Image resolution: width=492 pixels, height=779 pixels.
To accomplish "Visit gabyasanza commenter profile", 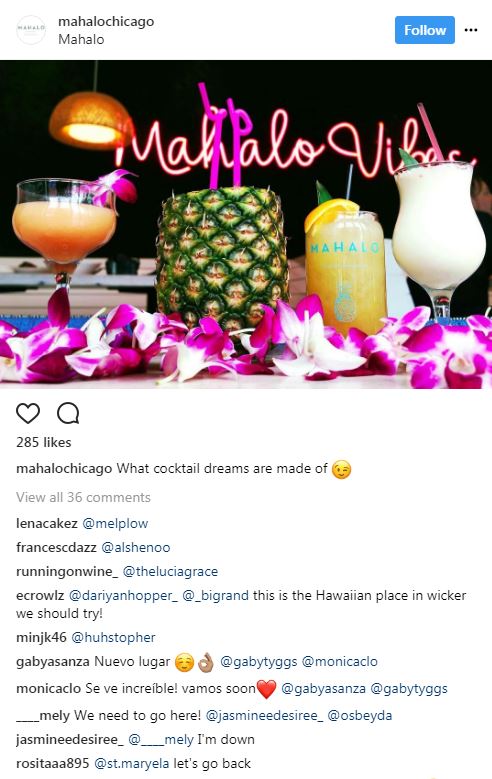I will point(53,662).
